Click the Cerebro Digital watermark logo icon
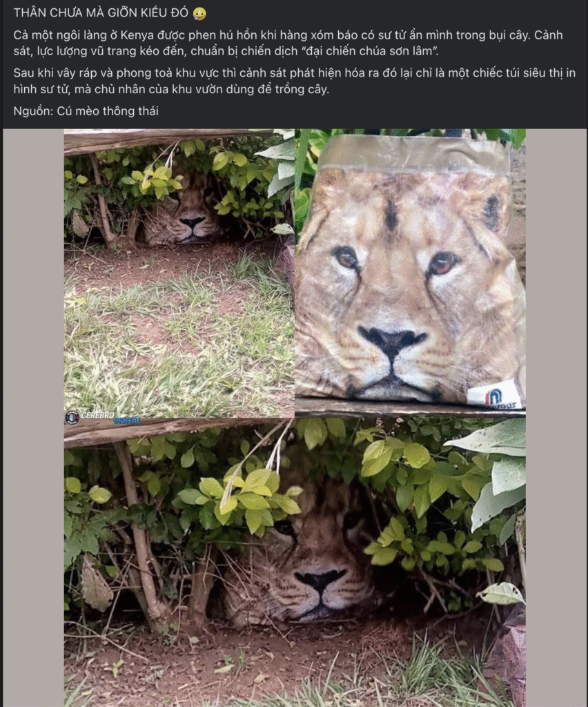Viewport: 588px width, 707px height. (72, 417)
